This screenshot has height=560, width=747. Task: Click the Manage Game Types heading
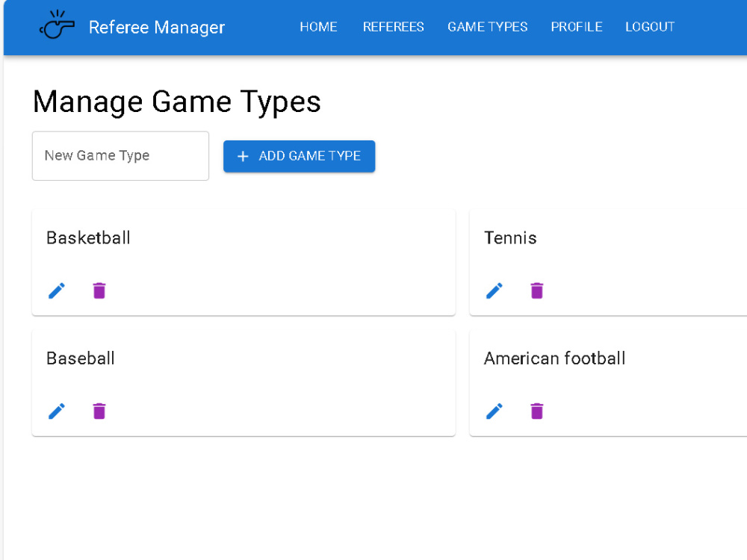coord(177,102)
